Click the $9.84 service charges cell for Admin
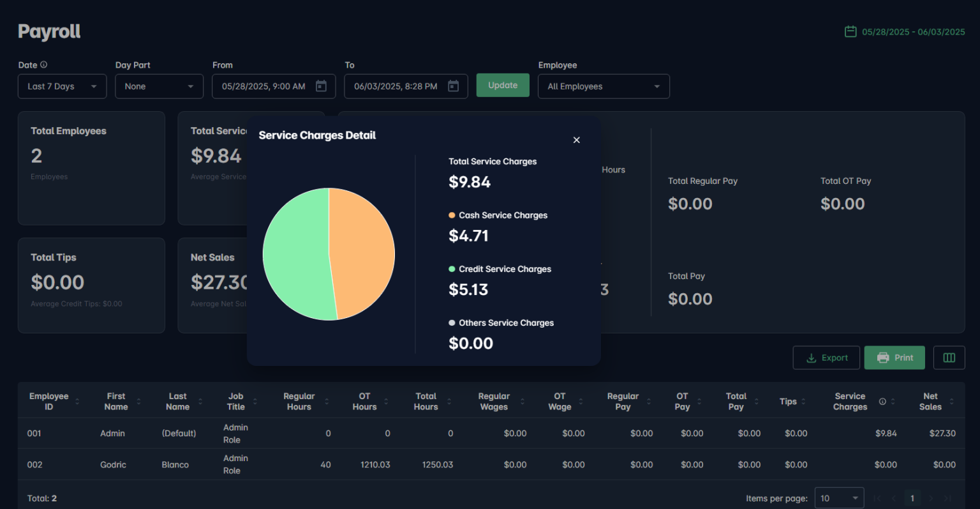The width and height of the screenshot is (980, 509). coord(886,433)
